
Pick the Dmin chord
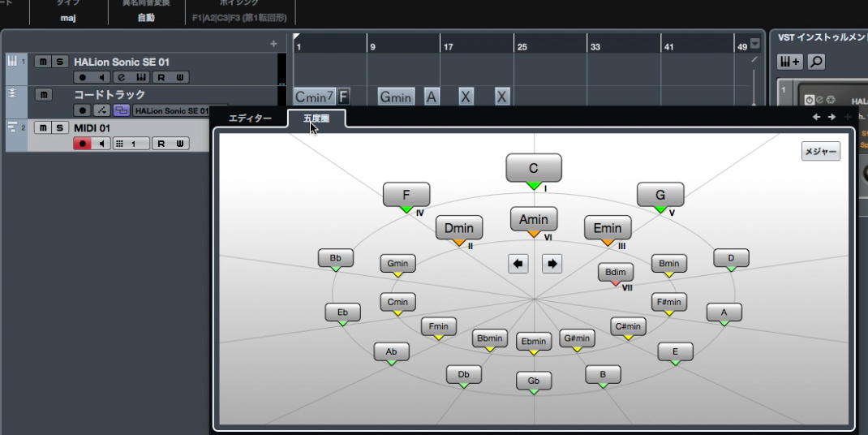459,228
